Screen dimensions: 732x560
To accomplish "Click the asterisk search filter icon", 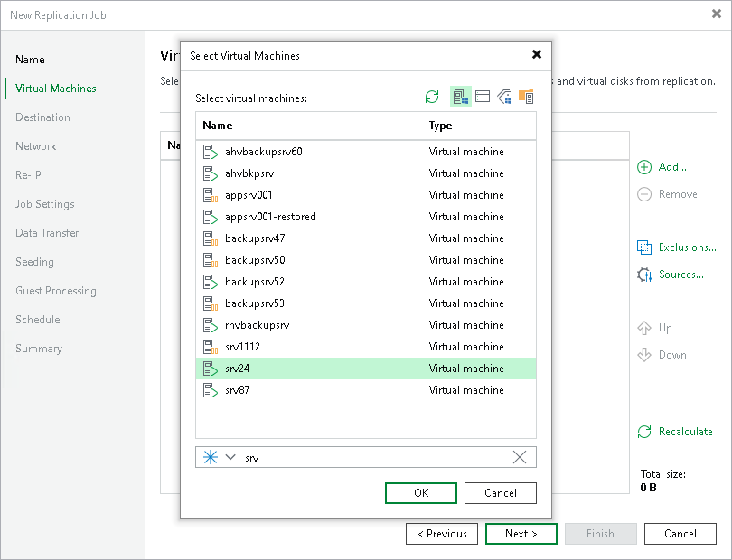I will click(x=211, y=457).
